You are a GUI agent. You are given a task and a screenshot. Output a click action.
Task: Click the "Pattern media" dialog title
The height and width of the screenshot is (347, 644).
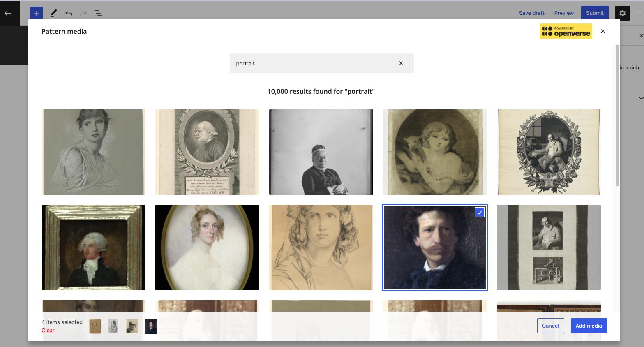click(x=64, y=31)
